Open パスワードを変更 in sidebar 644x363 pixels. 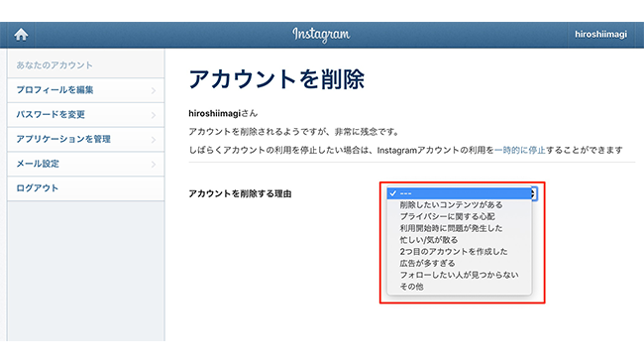86,115
